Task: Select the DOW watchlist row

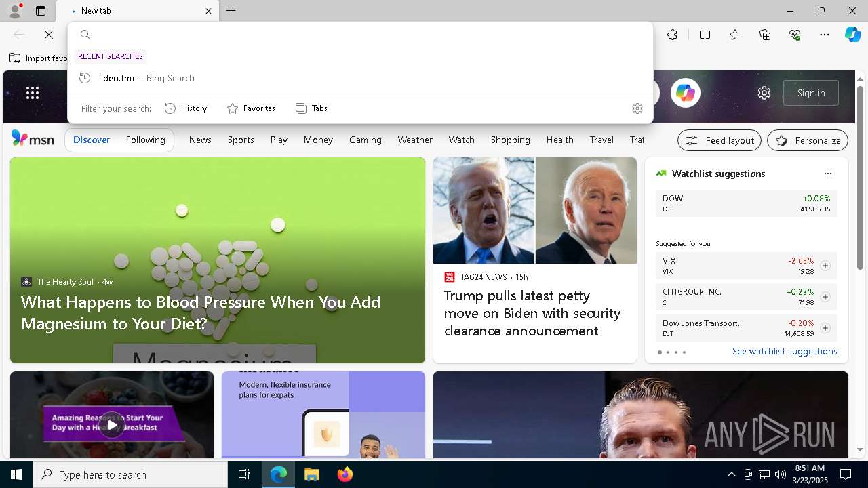Action: pyautogui.click(x=746, y=203)
